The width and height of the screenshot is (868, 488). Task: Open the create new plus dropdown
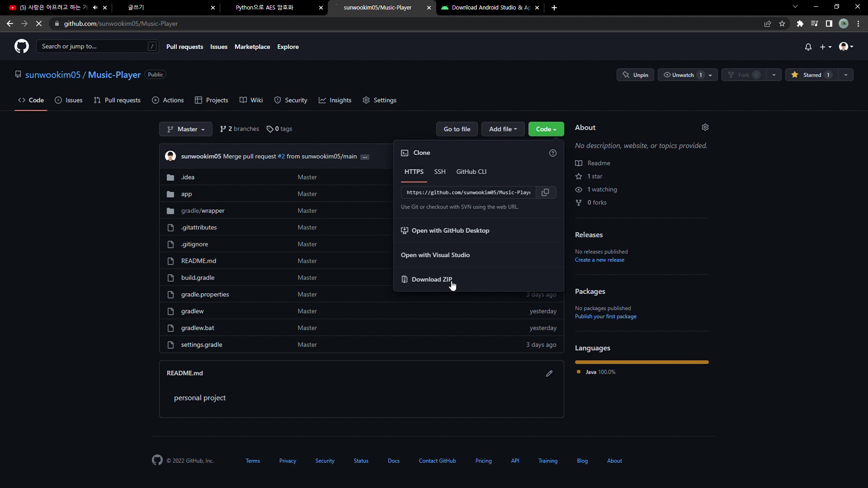(826, 47)
